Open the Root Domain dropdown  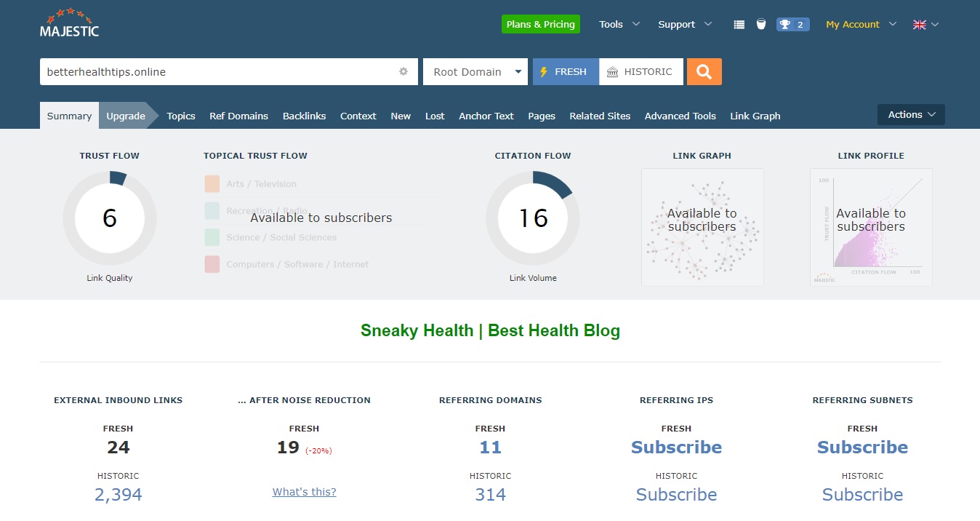pyautogui.click(x=475, y=71)
